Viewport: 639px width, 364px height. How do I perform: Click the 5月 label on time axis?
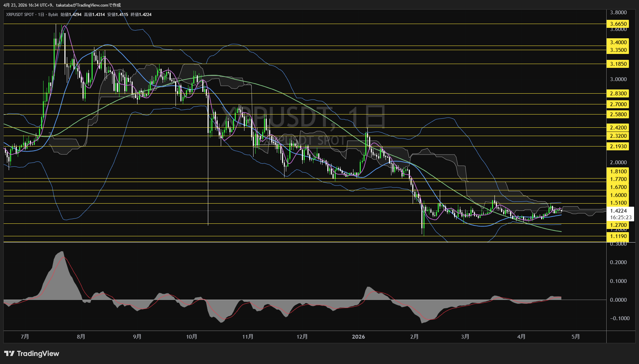(x=576, y=337)
